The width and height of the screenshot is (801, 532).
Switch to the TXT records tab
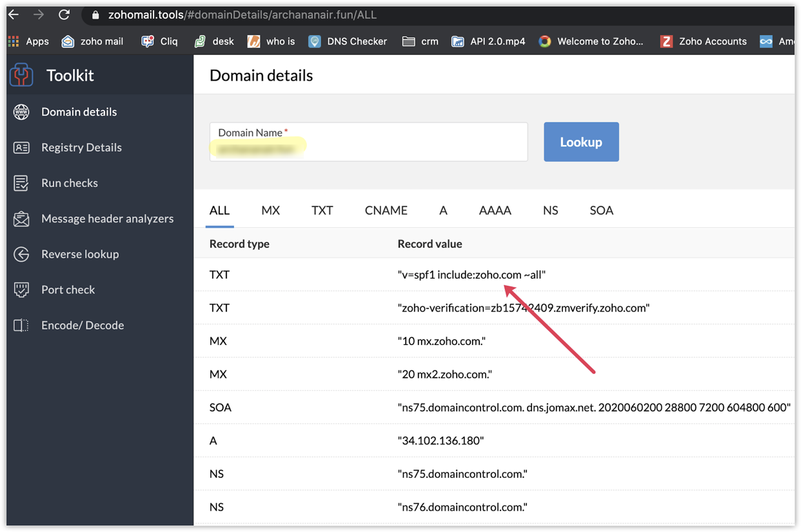(322, 210)
